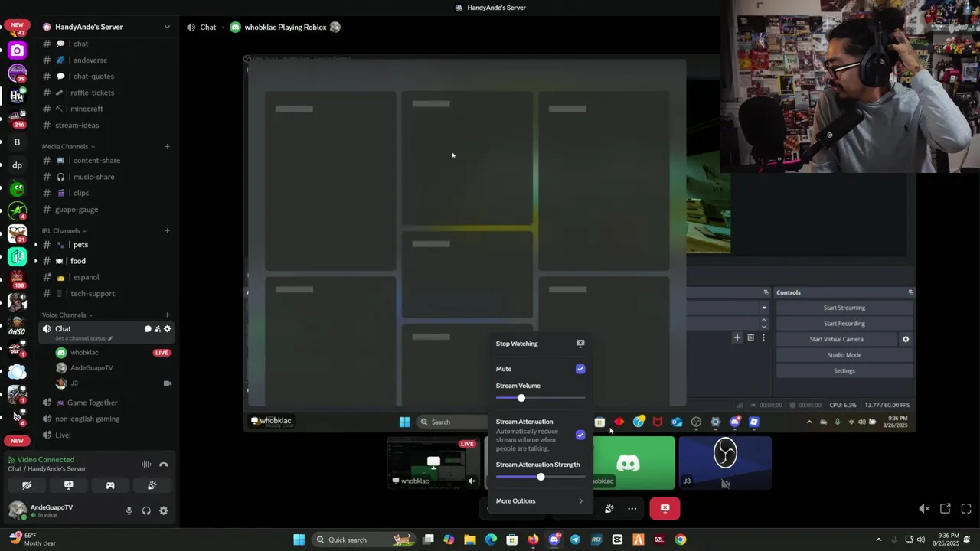Screen dimensions: 980x551
Task: Open virtual camera gear settings in OBS
Action: pos(906,339)
